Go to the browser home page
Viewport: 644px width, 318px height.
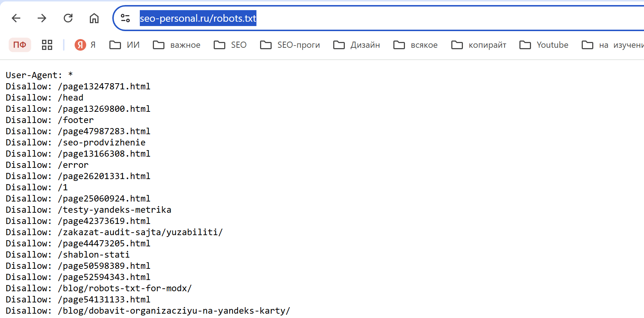pos(94,18)
